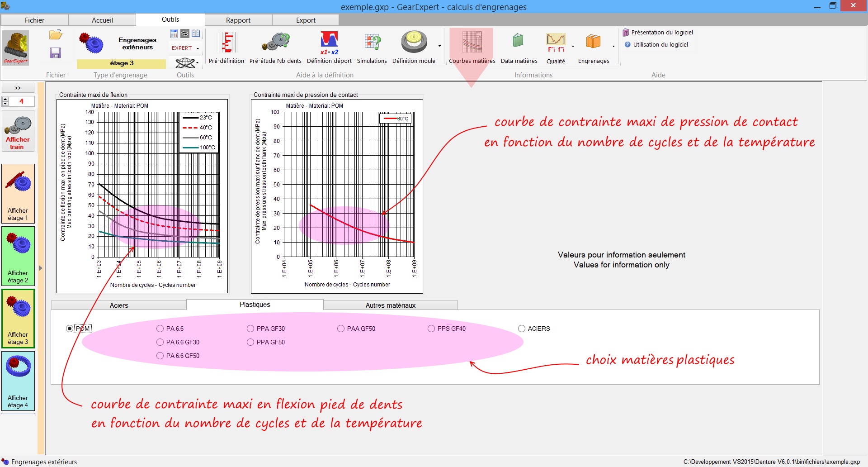Show the Courbes matières curves
868x467 pixels.
472,48
